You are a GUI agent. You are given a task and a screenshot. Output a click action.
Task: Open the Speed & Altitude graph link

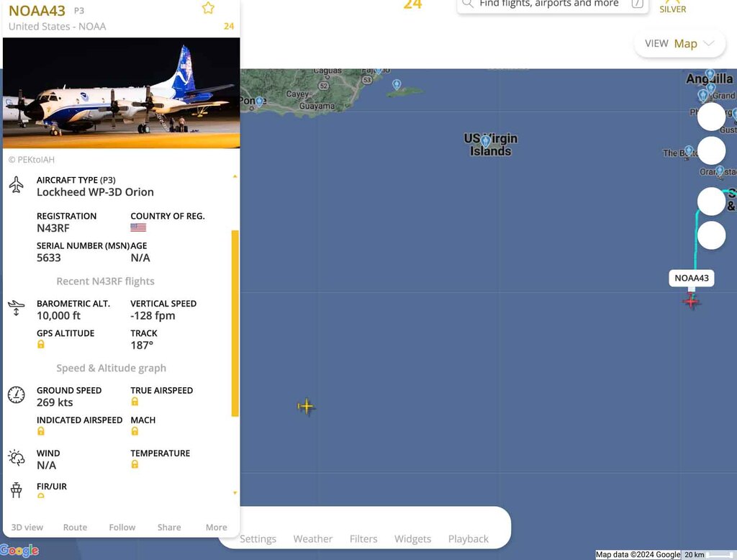(x=111, y=368)
